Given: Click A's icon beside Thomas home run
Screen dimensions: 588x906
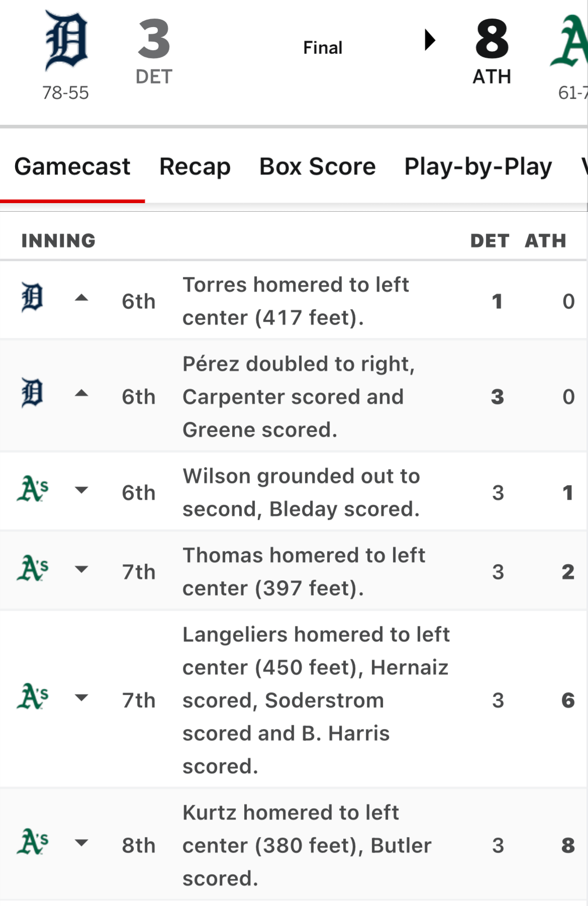Looking at the screenshot, I should (x=33, y=569).
